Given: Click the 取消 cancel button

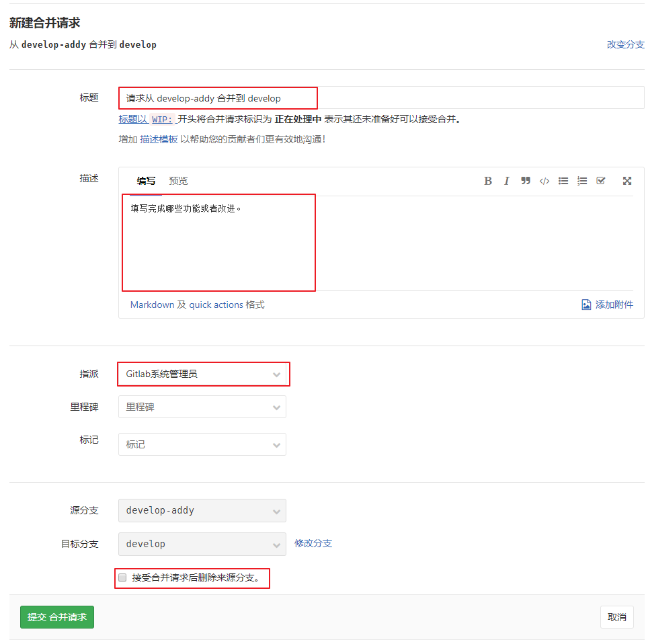Looking at the screenshot, I should (616, 617).
